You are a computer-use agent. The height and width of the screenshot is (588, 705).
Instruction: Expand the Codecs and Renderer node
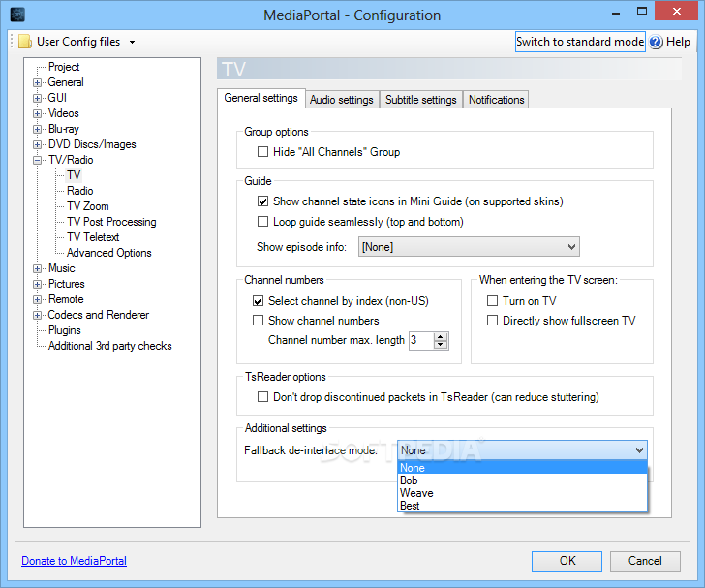click(38, 316)
